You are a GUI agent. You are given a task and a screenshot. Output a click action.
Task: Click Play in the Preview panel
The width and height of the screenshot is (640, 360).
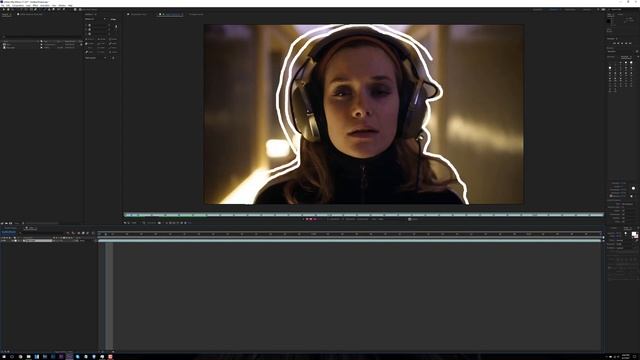tap(622, 43)
